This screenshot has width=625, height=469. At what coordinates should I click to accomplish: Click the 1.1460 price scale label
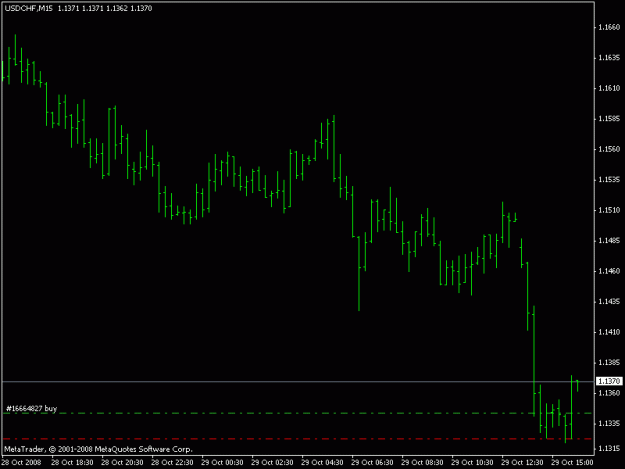coord(609,271)
